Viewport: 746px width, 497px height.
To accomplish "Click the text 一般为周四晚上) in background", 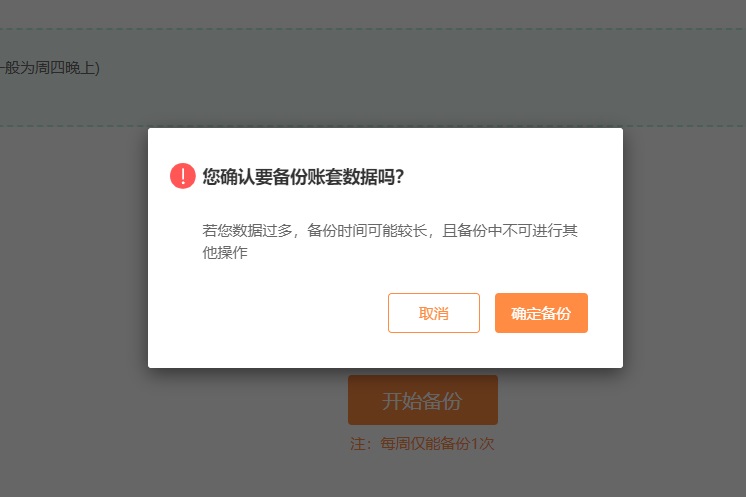I will [x=49, y=68].
